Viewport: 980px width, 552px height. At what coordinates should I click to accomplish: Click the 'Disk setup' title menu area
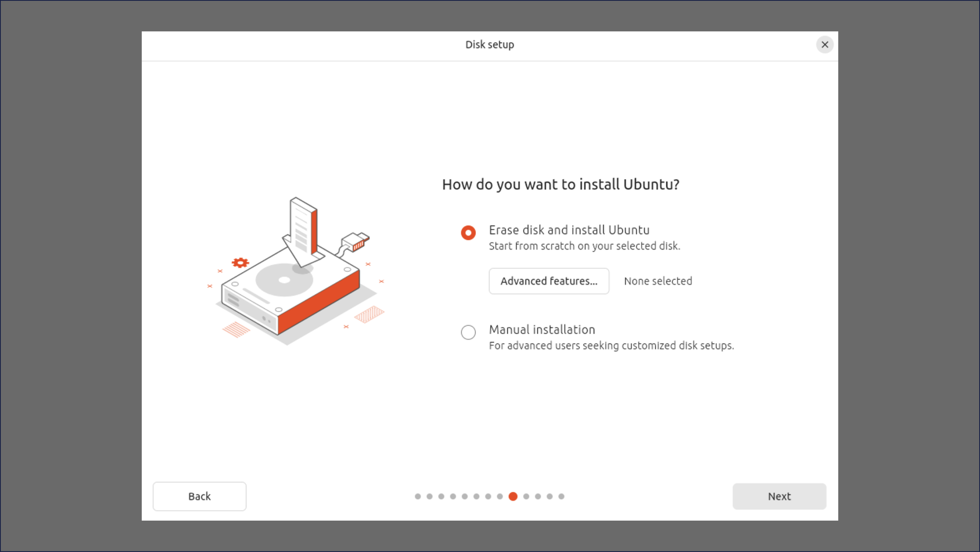click(x=489, y=44)
